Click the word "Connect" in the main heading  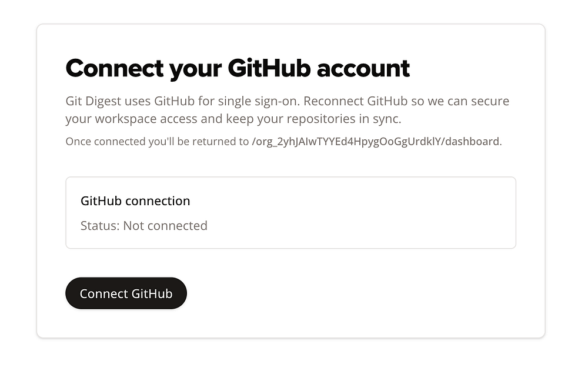click(114, 68)
